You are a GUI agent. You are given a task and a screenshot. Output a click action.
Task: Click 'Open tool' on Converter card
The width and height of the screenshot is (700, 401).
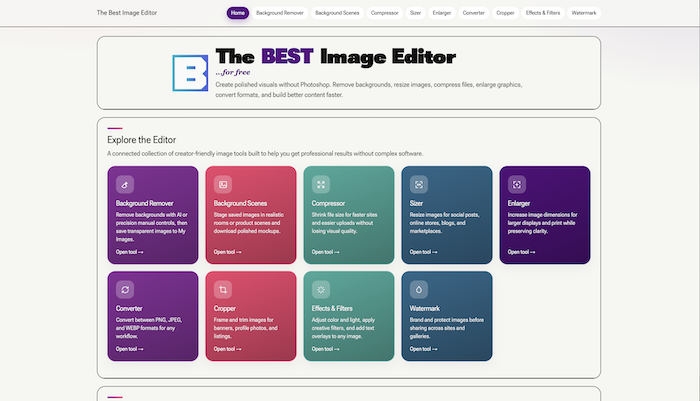pyautogui.click(x=129, y=349)
